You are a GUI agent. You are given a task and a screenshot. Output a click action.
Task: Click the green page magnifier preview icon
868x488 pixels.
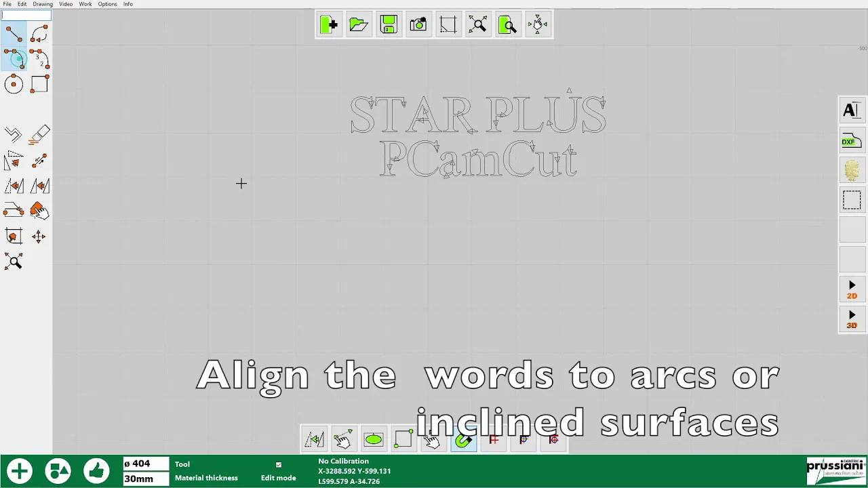508,25
